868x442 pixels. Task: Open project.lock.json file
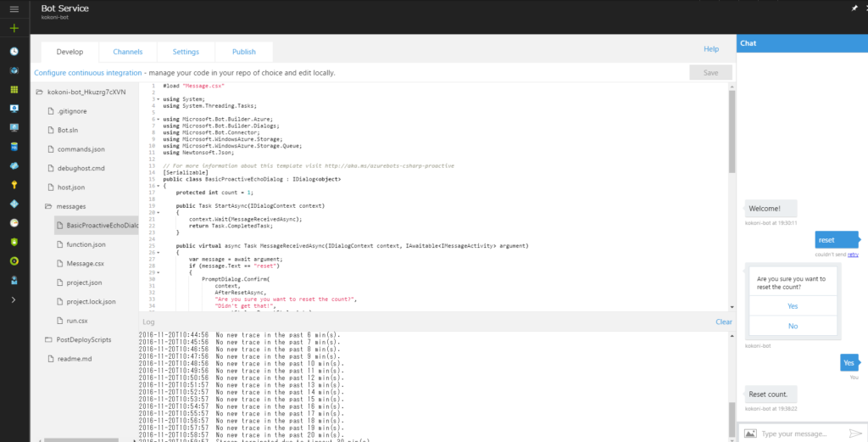(x=91, y=302)
